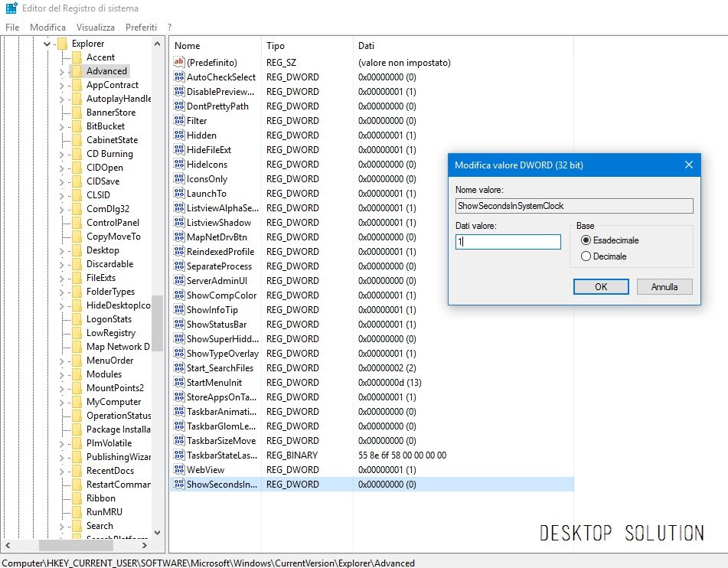Image resolution: width=728 pixels, height=568 pixels.
Task: Open the Preferiti menu
Action: (x=141, y=27)
